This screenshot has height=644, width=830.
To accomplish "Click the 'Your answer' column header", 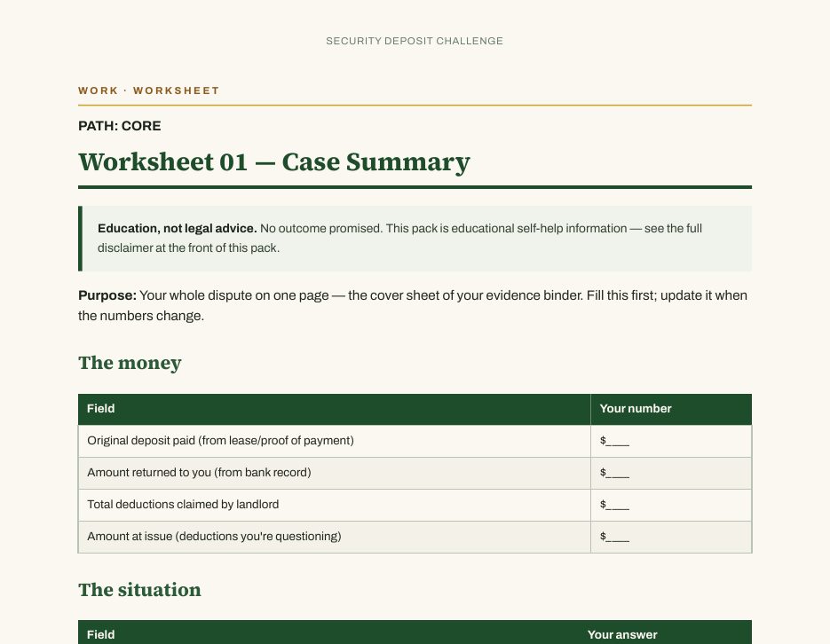I will 622,634.
